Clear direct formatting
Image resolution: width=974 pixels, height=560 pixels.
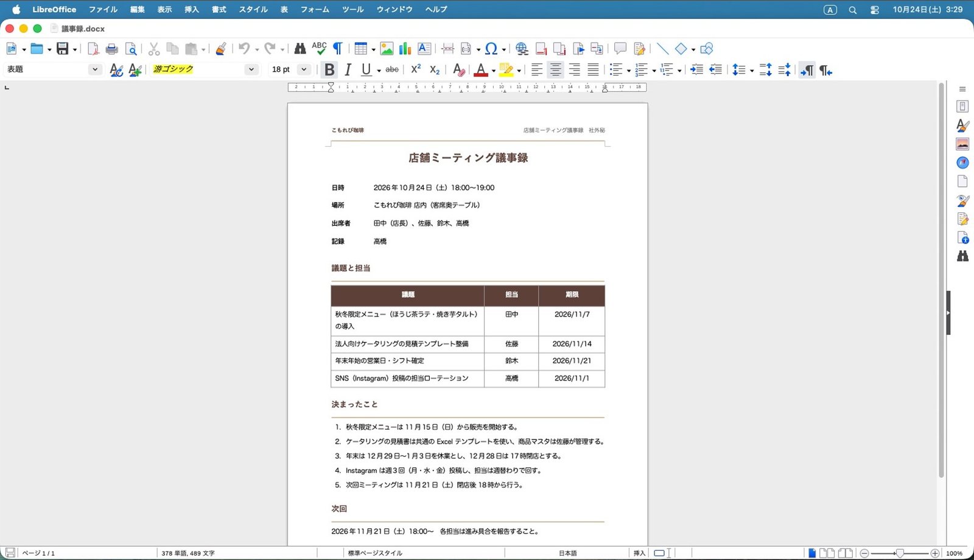tap(459, 70)
